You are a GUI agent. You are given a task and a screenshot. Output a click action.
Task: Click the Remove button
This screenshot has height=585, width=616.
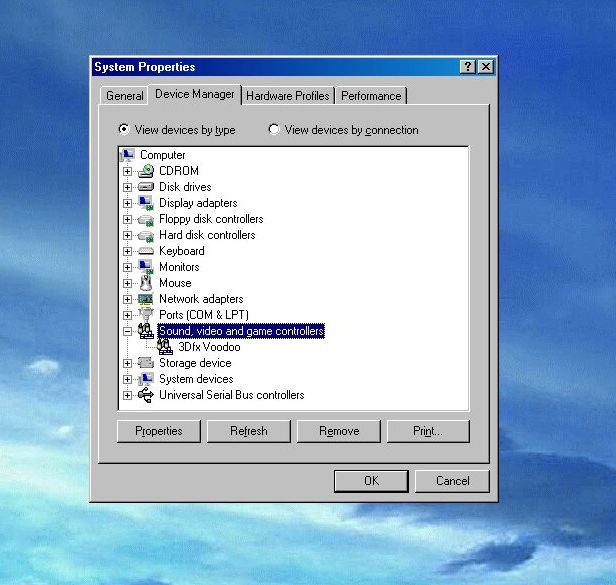[x=339, y=431]
